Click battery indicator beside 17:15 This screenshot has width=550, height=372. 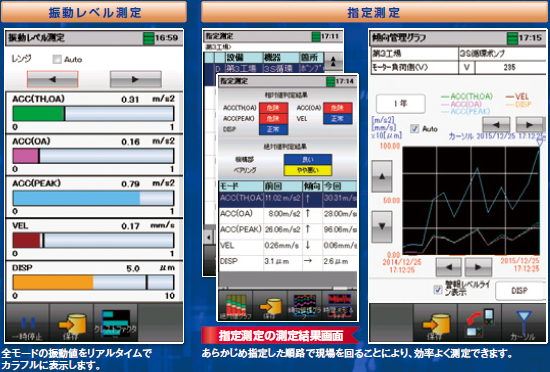click(512, 38)
